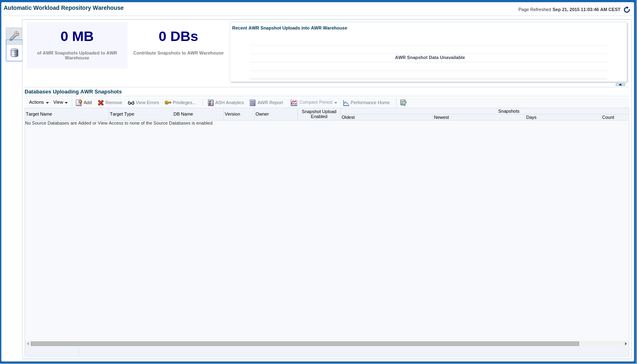Viewport: 637px width, 364px height.
Task: Click the Oldest snapshot column header
Action: (x=387, y=117)
